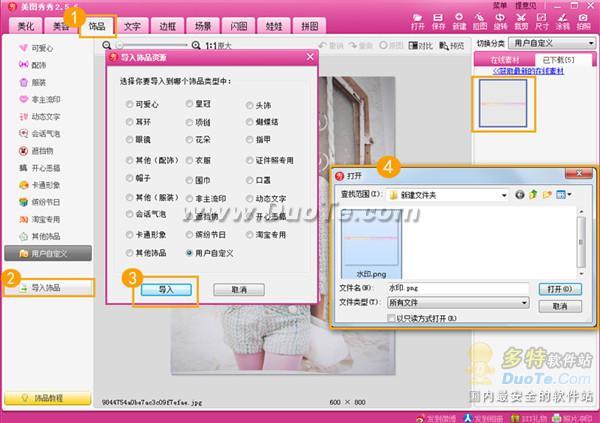The width and height of the screenshot is (600, 423).
Task: Switch to the 文字 tab
Action: coord(131,27)
